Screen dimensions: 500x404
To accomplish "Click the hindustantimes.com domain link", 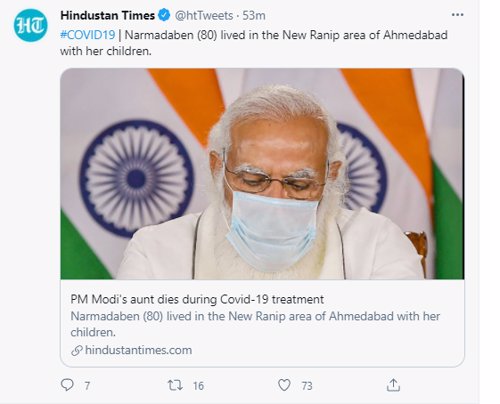I will coord(138,350).
